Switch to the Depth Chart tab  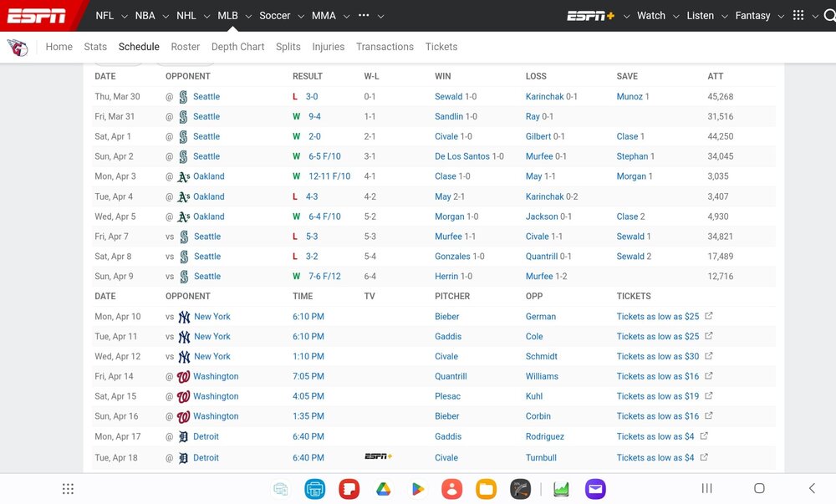pos(237,47)
